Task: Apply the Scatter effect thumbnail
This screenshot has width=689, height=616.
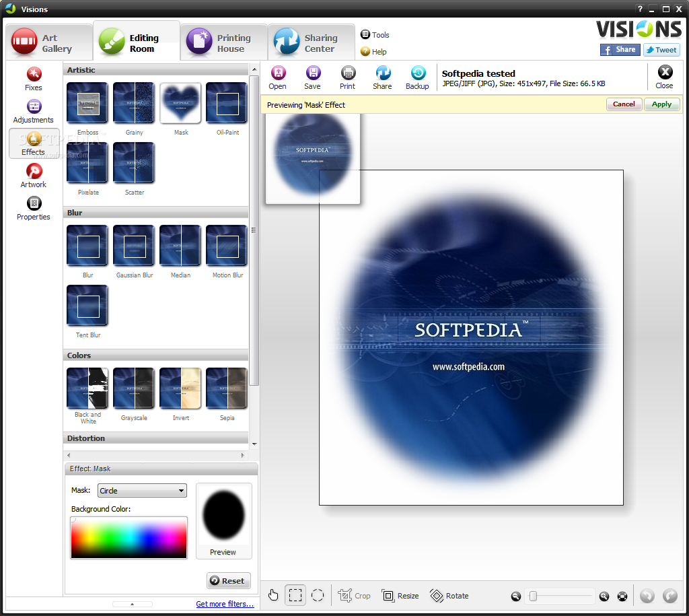Action: (134, 163)
